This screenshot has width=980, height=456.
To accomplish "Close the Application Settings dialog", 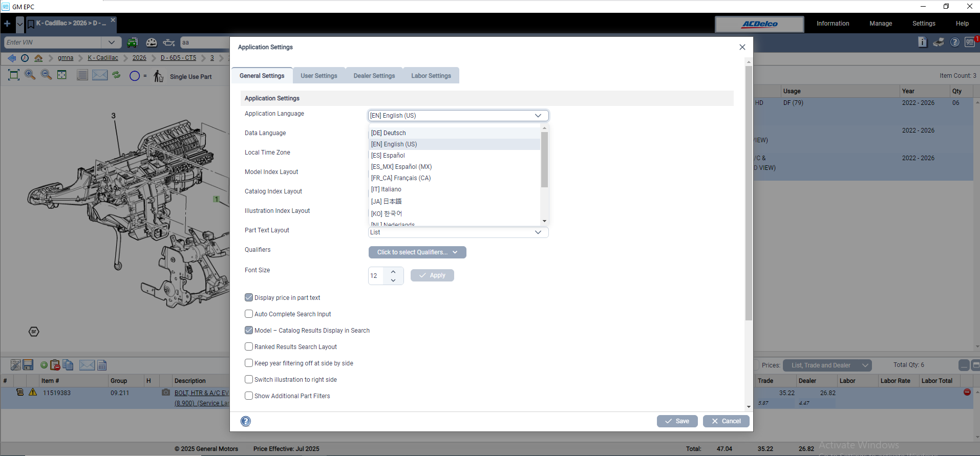I will (x=742, y=47).
